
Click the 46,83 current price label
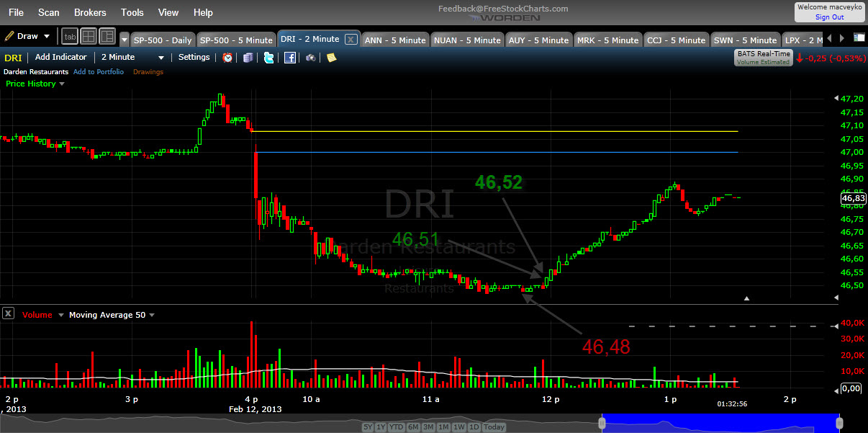coord(852,198)
